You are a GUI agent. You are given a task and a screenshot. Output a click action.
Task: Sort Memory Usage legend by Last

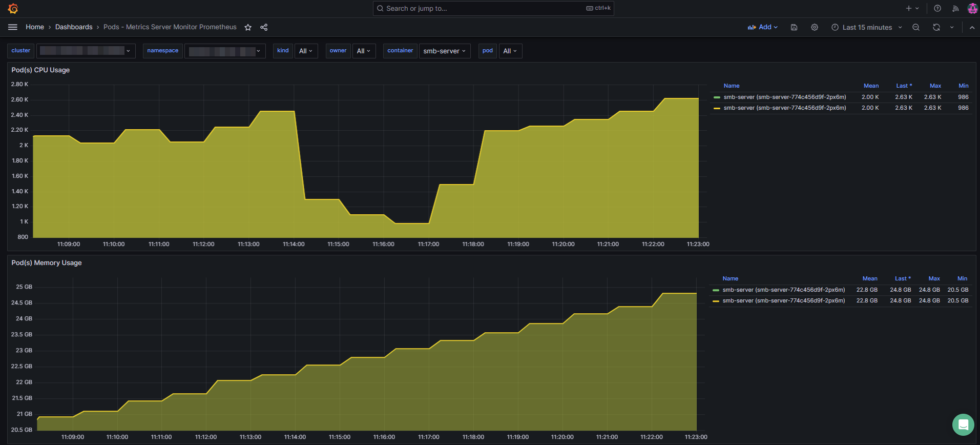(903, 278)
